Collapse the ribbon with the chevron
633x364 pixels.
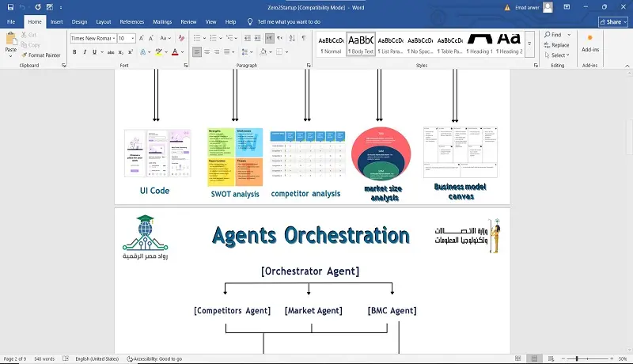pos(627,66)
